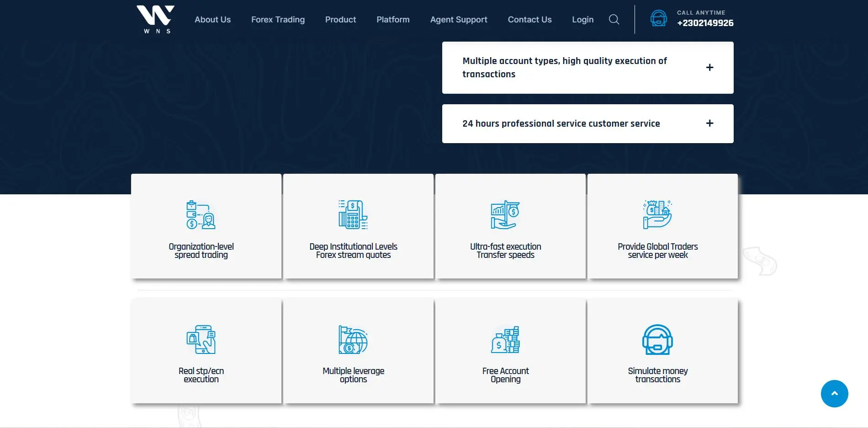Open the search magnifier icon

(x=614, y=19)
